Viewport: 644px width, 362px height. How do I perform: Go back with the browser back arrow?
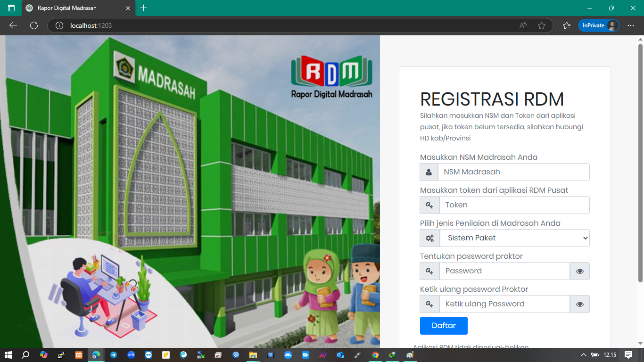coord(13,25)
